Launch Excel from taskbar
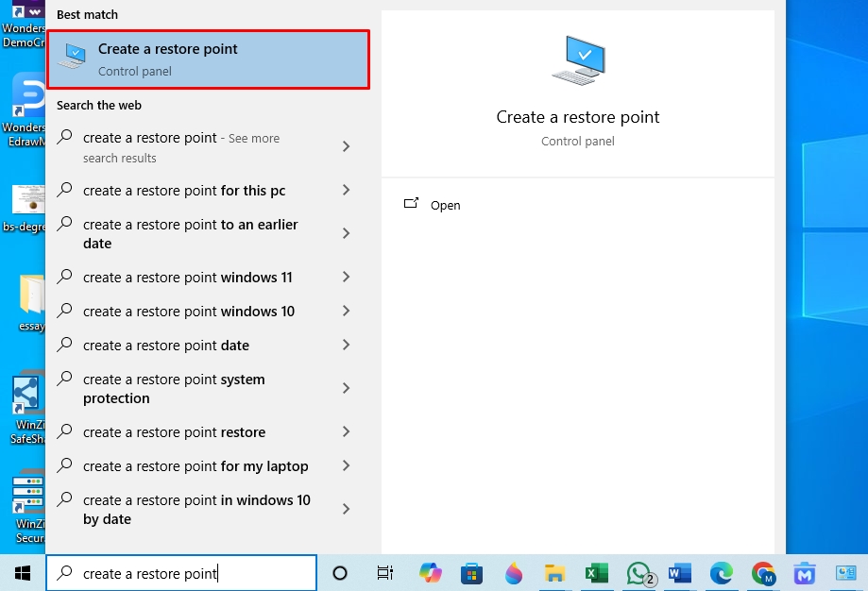868x591 pixels. pyautogui.click(x=597, y=573)
